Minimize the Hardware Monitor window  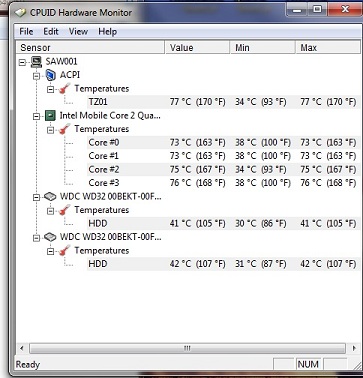(x=296, y=10)
